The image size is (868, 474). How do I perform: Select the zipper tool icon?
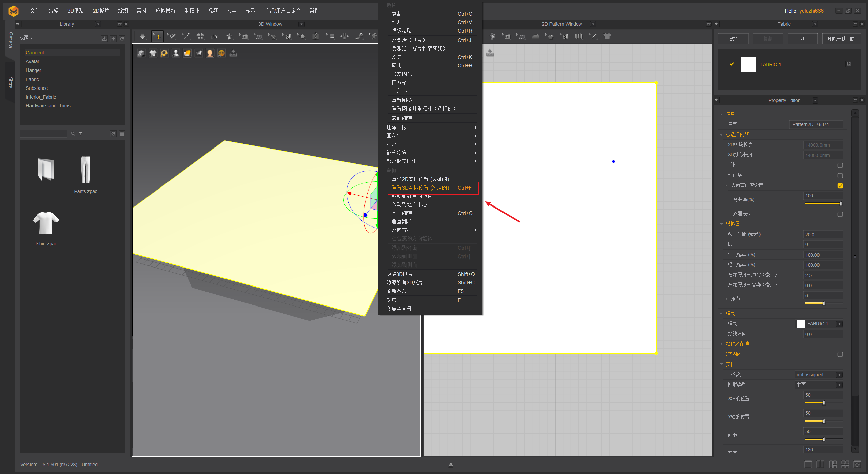click(316, 36)
